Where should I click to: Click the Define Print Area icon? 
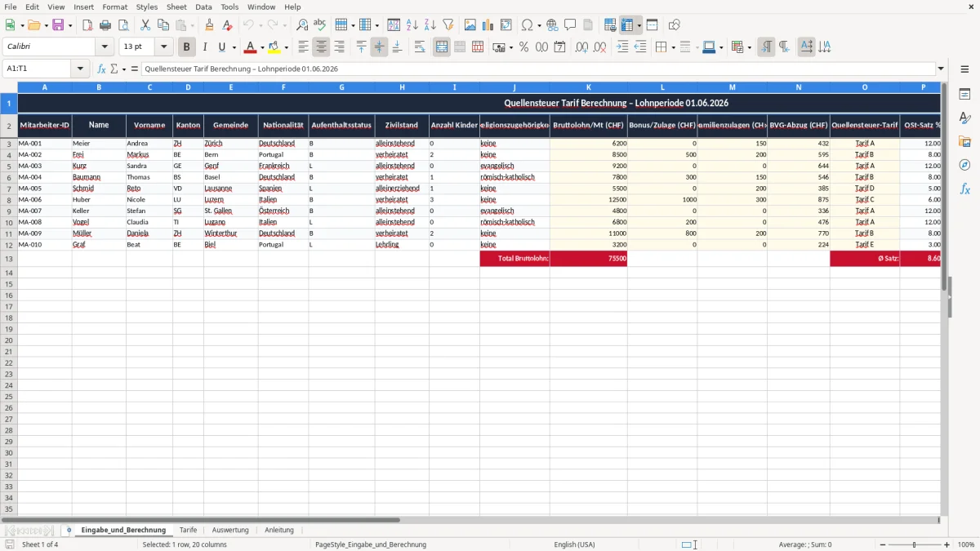click(610, 25)
